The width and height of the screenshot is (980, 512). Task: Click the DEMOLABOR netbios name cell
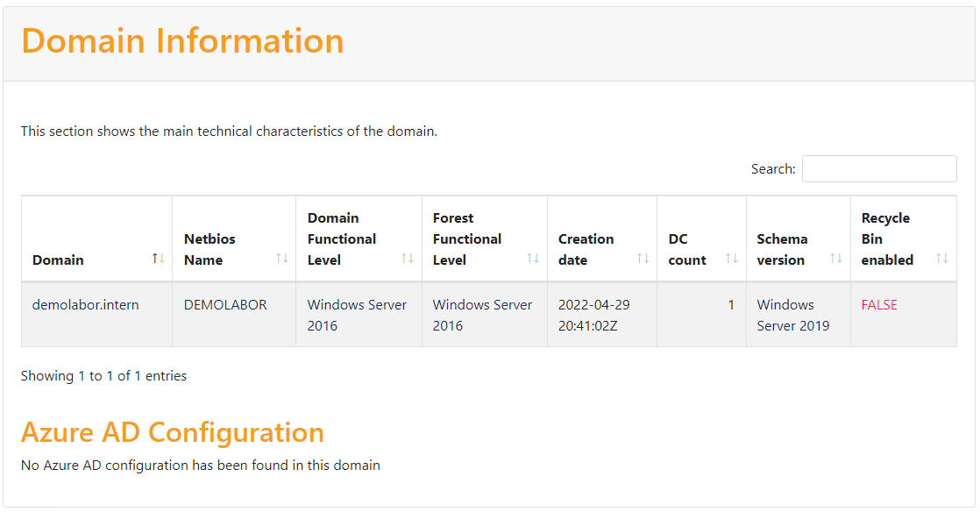225,305
